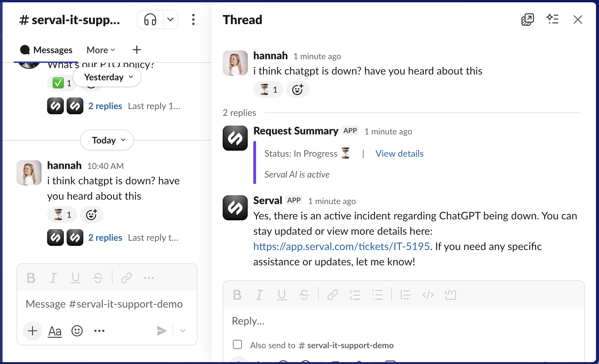
Task: Toggle bold in thread reply toolbar
Action: coord(237,295)
